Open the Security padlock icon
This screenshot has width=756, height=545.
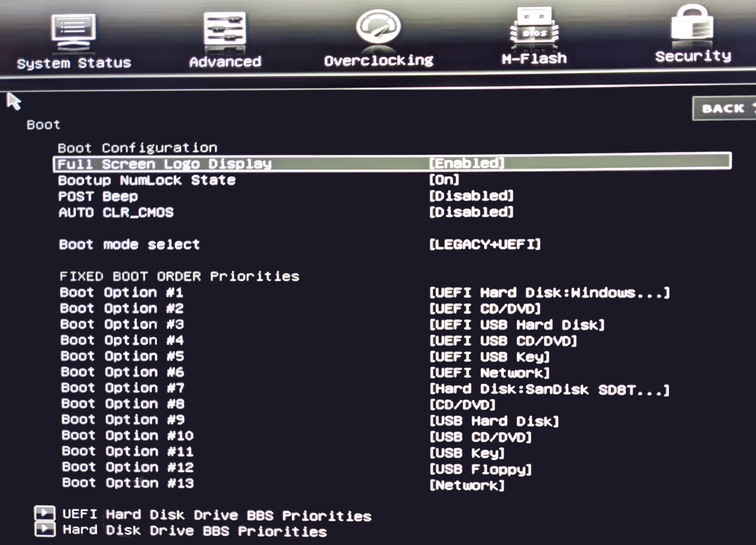click(692, 23)
